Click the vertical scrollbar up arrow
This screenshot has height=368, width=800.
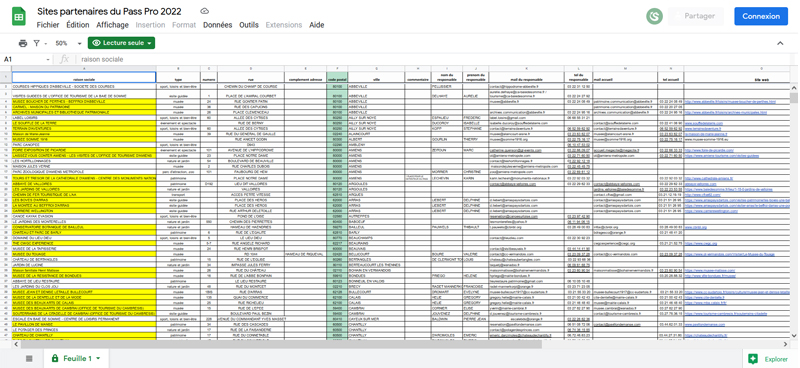click(793, 88)
